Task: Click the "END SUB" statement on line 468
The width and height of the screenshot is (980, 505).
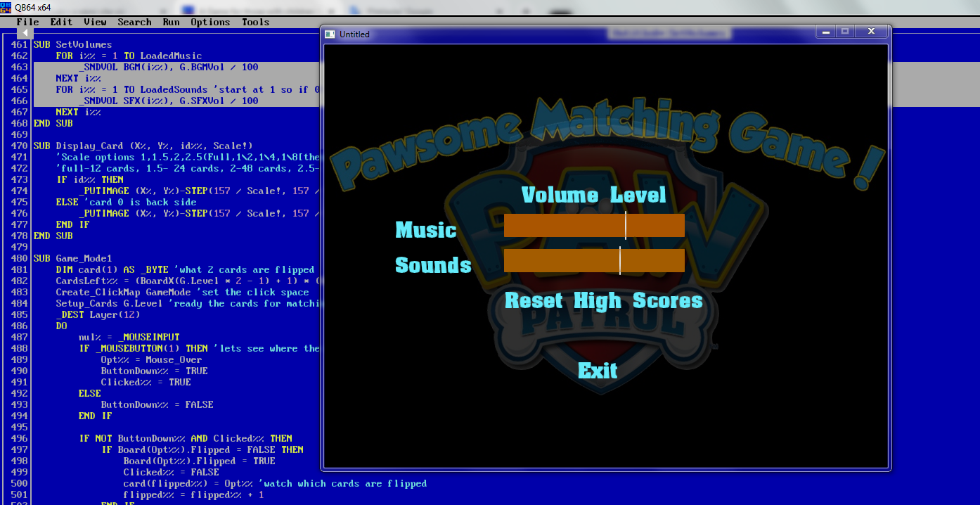Action: tap(53, 123)
